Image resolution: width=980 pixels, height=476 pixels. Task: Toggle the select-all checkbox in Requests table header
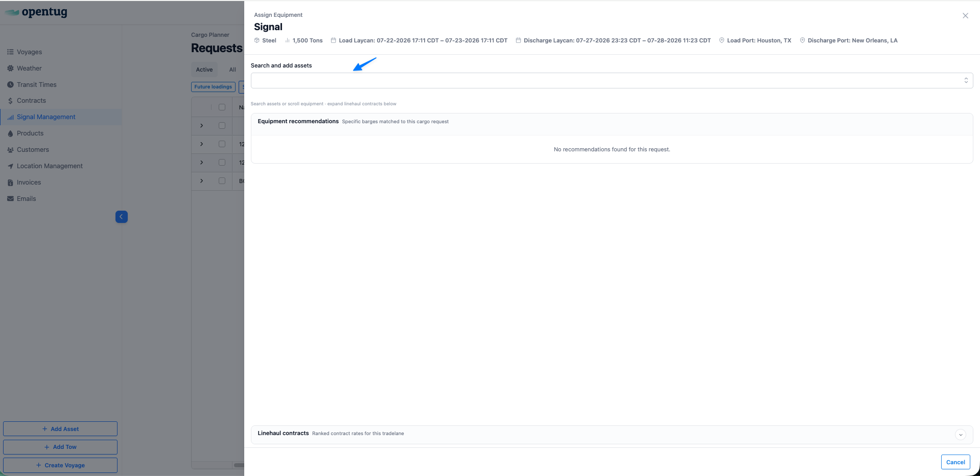click(222, 107)
